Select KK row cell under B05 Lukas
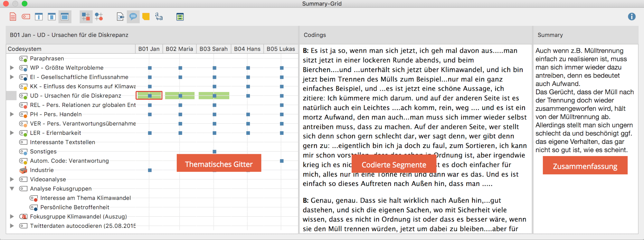644x240 pixels. pyautogui.click(x=282, y=87)
